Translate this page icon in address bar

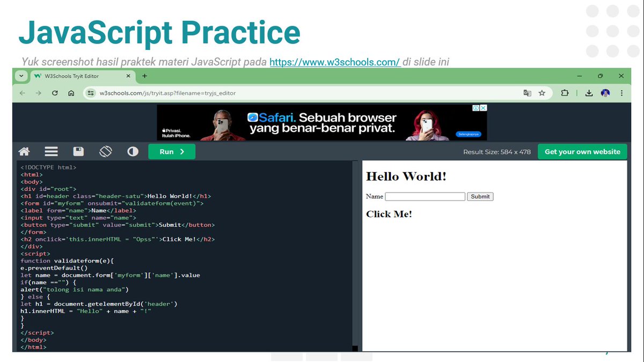click(x=527, y=93)
